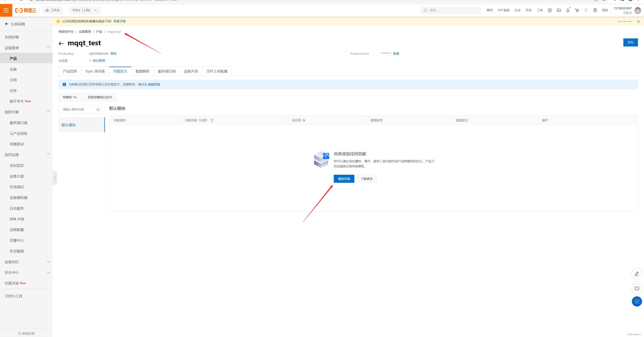Switch to the 数据解析 tab
This screenshot has width=644, height=337.
click(142, 71)
